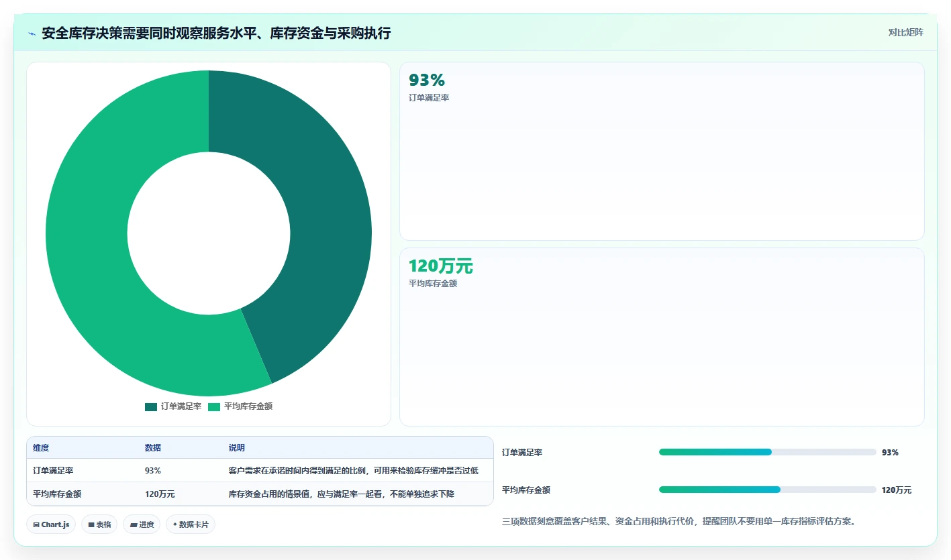The height and width of the screenshot is (560, 951).
Task: Click the 进度 tag chip
Action: click(x=142, y=524)
